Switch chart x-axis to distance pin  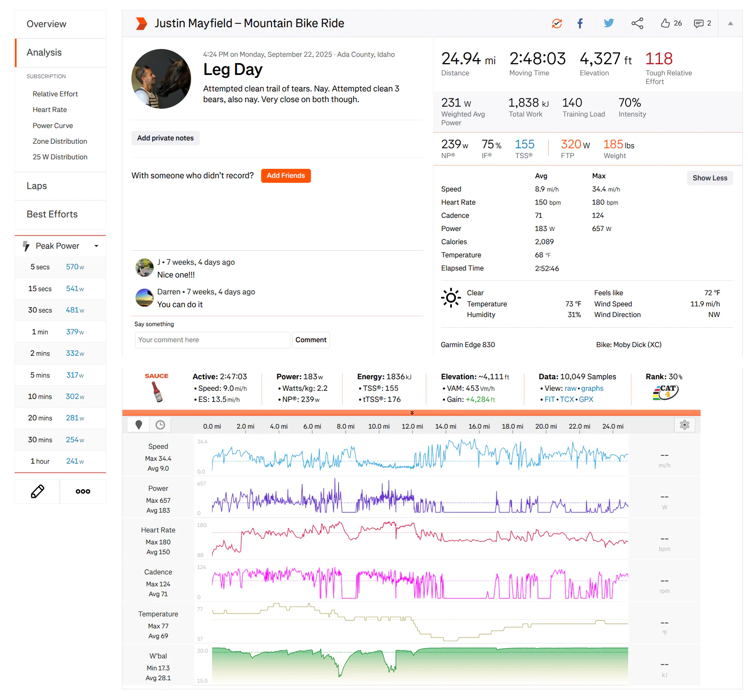coord(139,425)
